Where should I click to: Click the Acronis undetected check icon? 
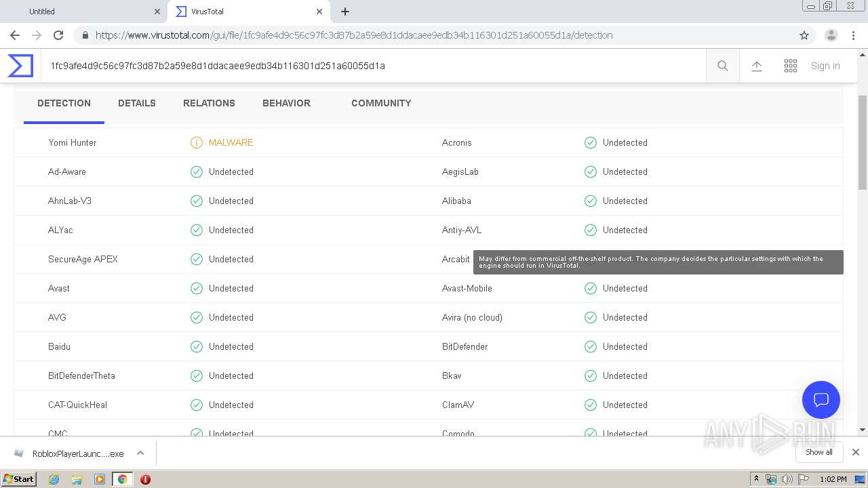pos(591,142)
